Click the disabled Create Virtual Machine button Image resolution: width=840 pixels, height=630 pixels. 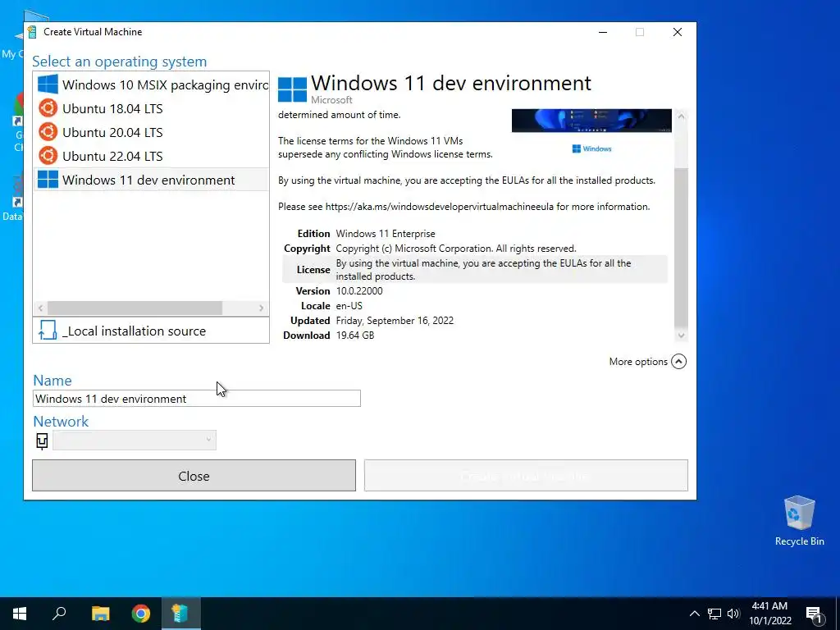tap(526, 476)
